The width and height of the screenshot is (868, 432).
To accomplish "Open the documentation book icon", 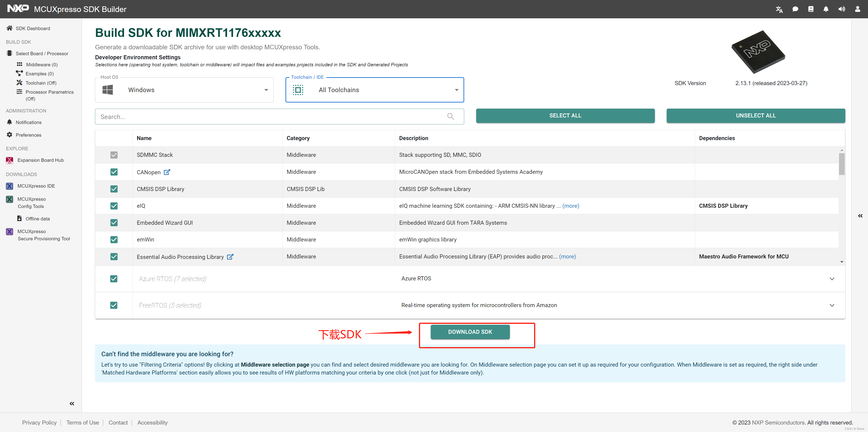I will click(811, 9).
